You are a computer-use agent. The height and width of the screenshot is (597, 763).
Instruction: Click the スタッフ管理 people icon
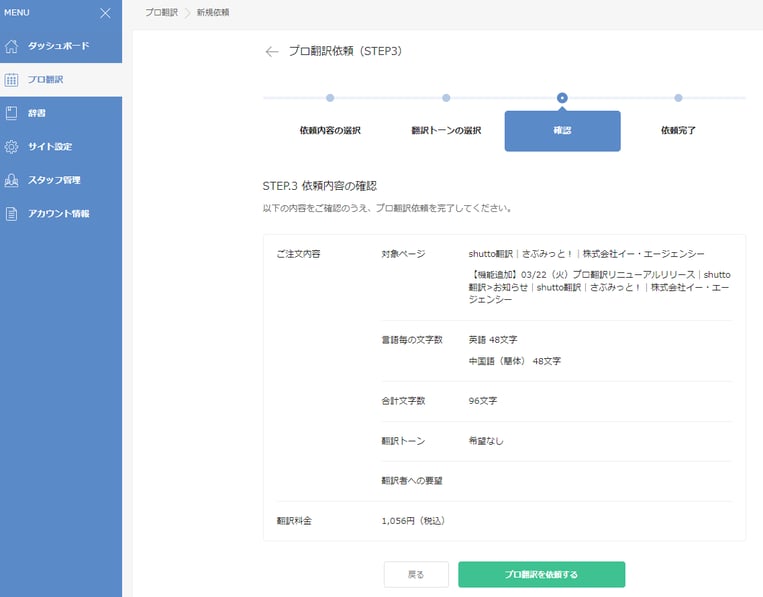point(11,180)
